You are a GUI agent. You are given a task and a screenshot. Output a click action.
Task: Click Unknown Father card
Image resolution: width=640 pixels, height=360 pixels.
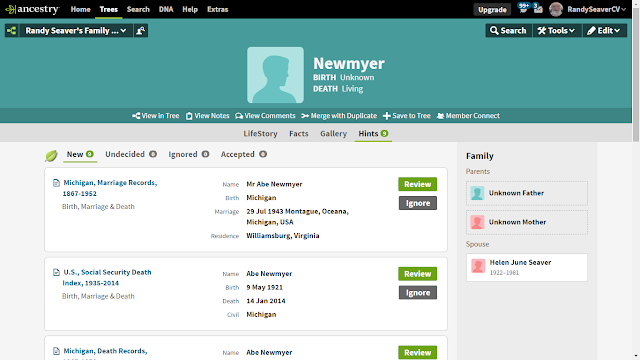pos(527,193)
